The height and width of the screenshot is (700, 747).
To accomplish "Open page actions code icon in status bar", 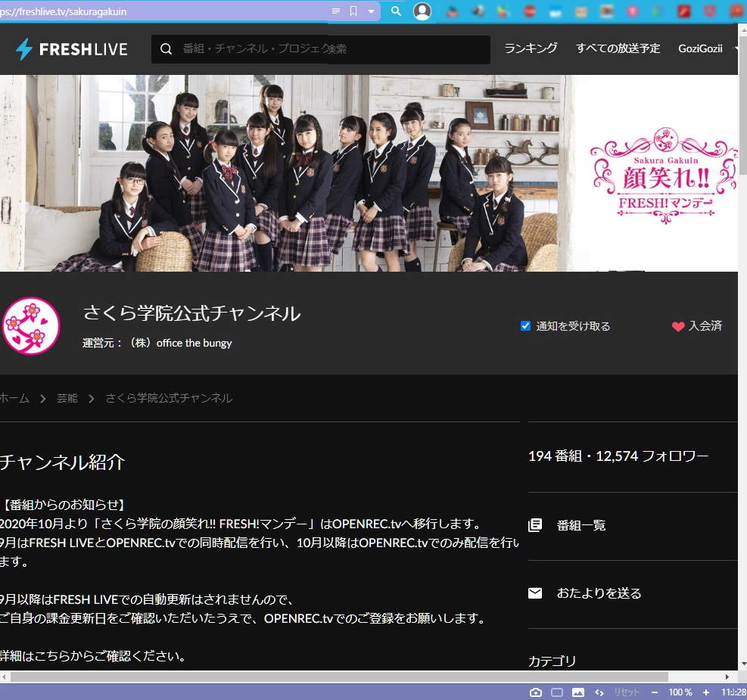I will coord(599,692).
